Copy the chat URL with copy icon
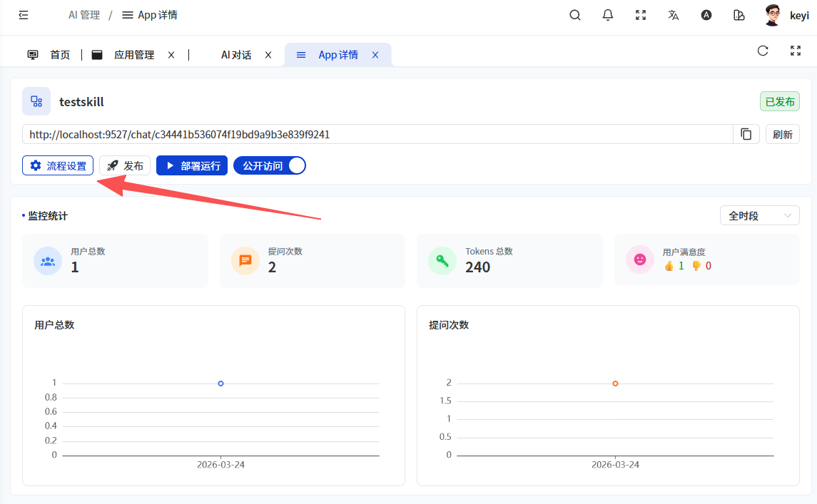 [x=746, y=134]
